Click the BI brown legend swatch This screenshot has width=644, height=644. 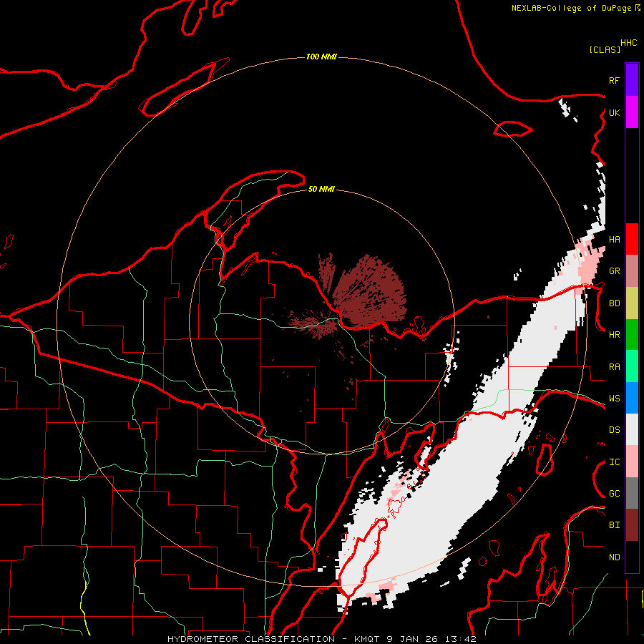click(x=632, y=525)
